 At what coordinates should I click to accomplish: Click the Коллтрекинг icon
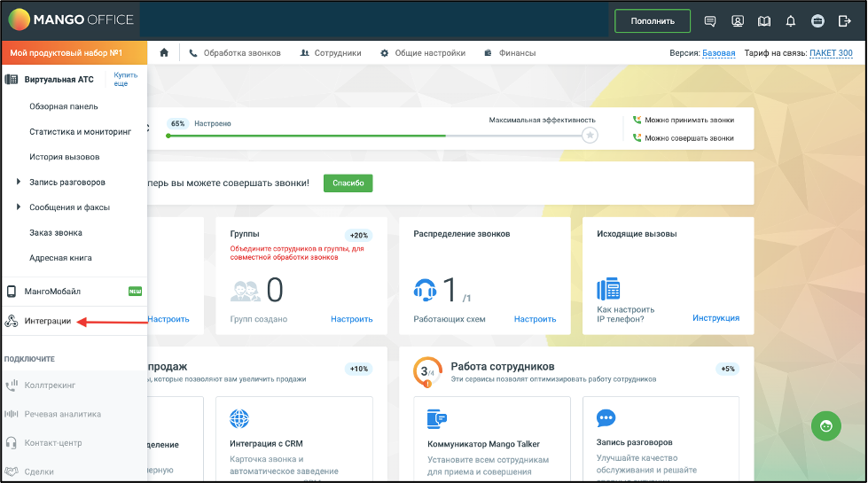click(x=11, y=386)
